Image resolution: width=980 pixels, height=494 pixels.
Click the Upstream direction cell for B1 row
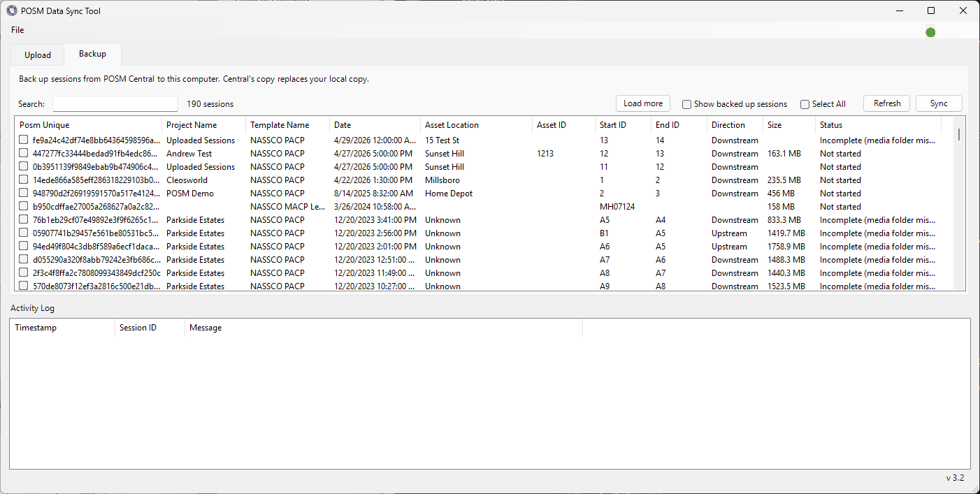click(729, 233)
